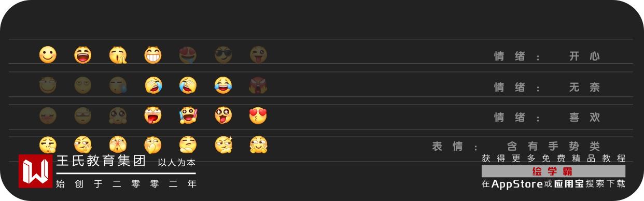Select the dimmed sunglasses emoji
The height and width of the screenshot is (201, 644).
point(223,55)
